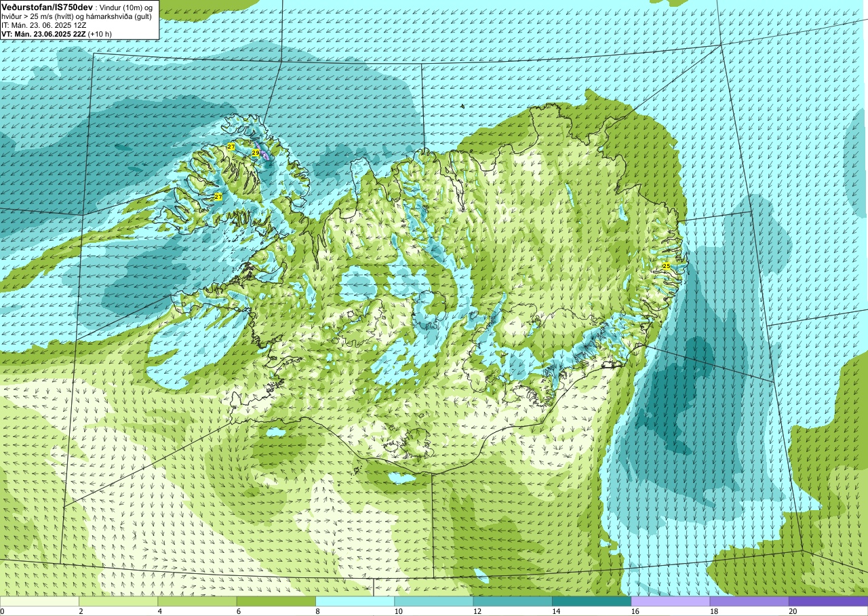This screenshot has height=616, width=868.
Task: Click the 'IT: Mán. 23. 06. 2025 12Z' line
Action: pos(43,24)
